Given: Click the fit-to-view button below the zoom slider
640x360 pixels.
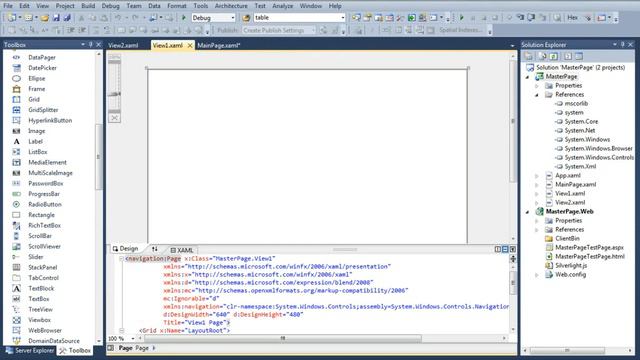Looking at the screenshot, I should [114, 118].
